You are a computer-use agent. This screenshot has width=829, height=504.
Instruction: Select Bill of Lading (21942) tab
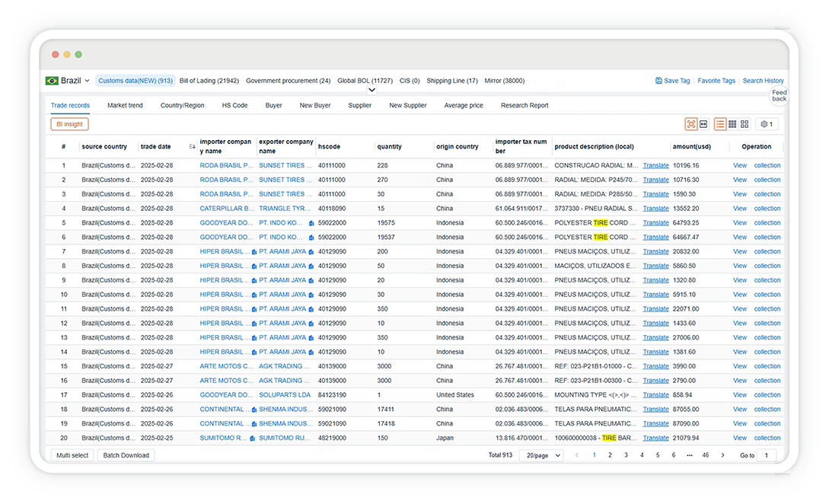tap(209, 81)
